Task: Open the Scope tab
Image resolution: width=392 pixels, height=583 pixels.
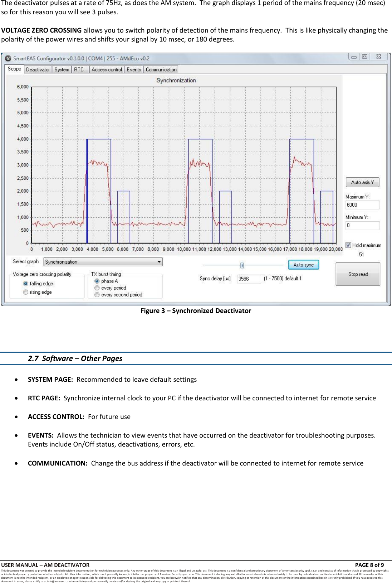Action: (x=15, y=69)
